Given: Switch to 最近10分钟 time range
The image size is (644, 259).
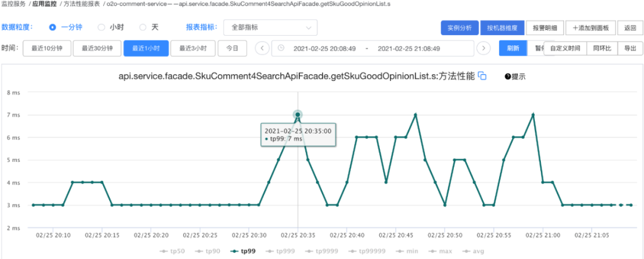Looking at the screenshot, I should tap(47, 48).
